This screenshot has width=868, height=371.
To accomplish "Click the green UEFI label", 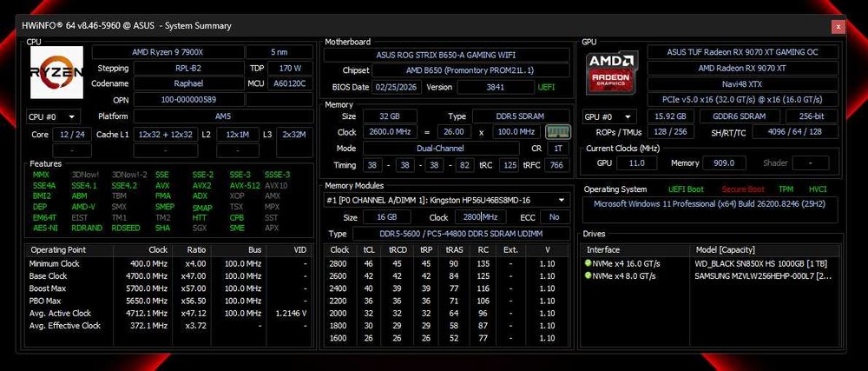I will pos(546,88).
